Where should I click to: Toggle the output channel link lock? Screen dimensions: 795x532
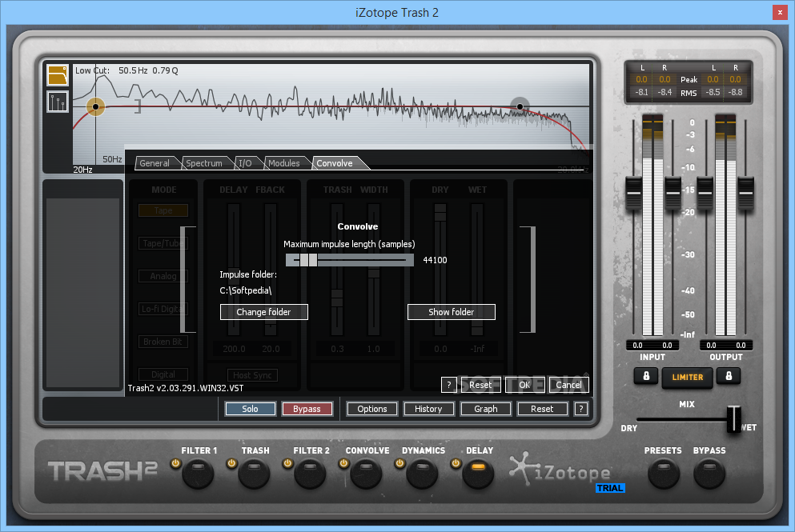(x=729, y=376)
